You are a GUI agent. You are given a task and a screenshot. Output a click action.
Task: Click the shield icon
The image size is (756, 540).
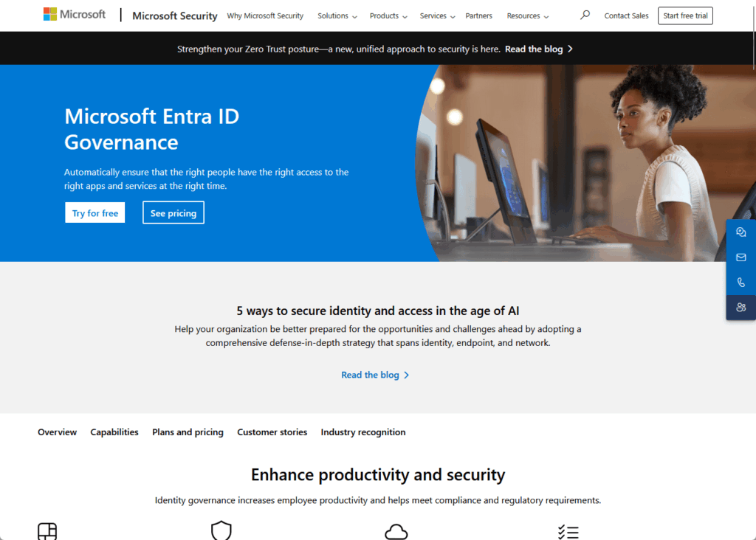tap(221, 530)
